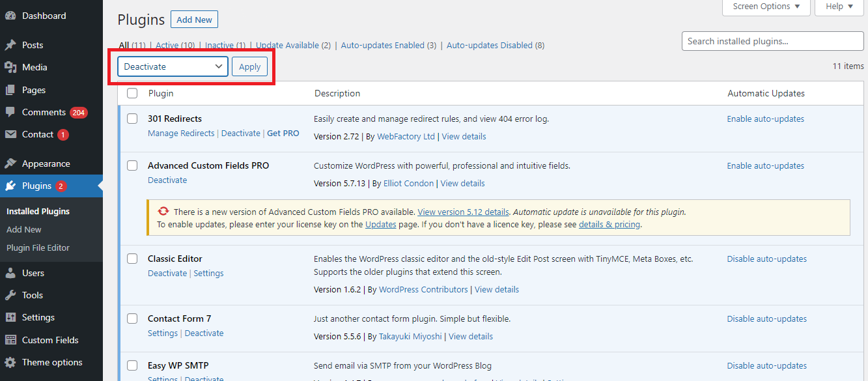868x381 pixels.
Task: Check the select-all plugins checkbox
Action: pos(132,93)
